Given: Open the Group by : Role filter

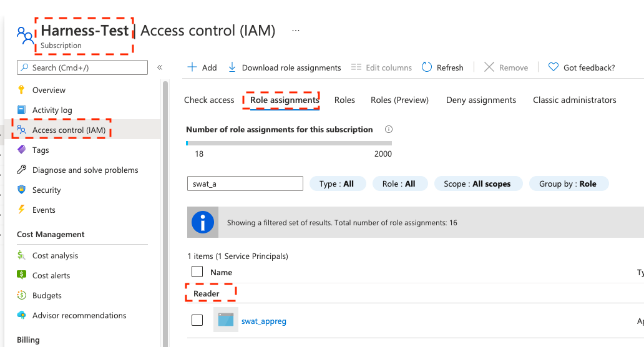Looking at the screenshot, I should 568,183.
